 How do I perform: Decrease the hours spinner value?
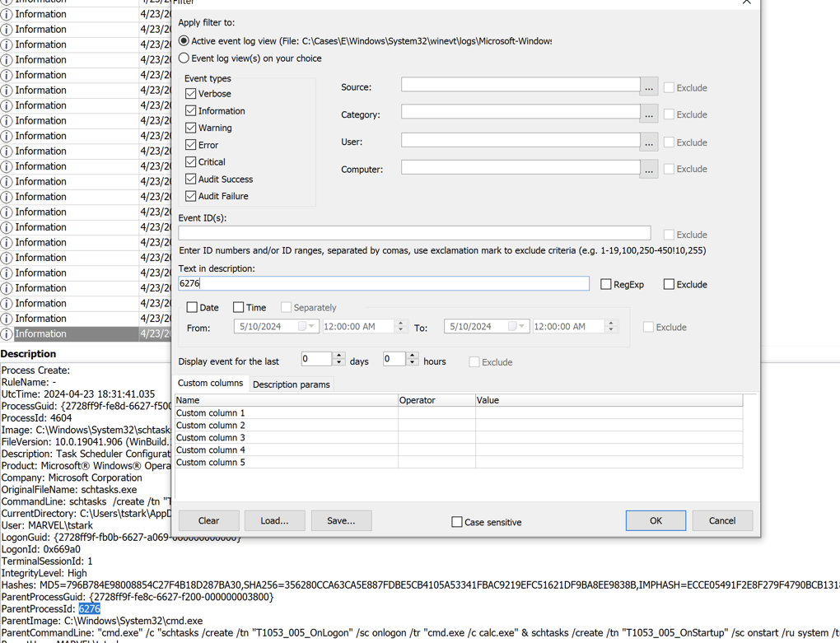click(x=412, y=362)
